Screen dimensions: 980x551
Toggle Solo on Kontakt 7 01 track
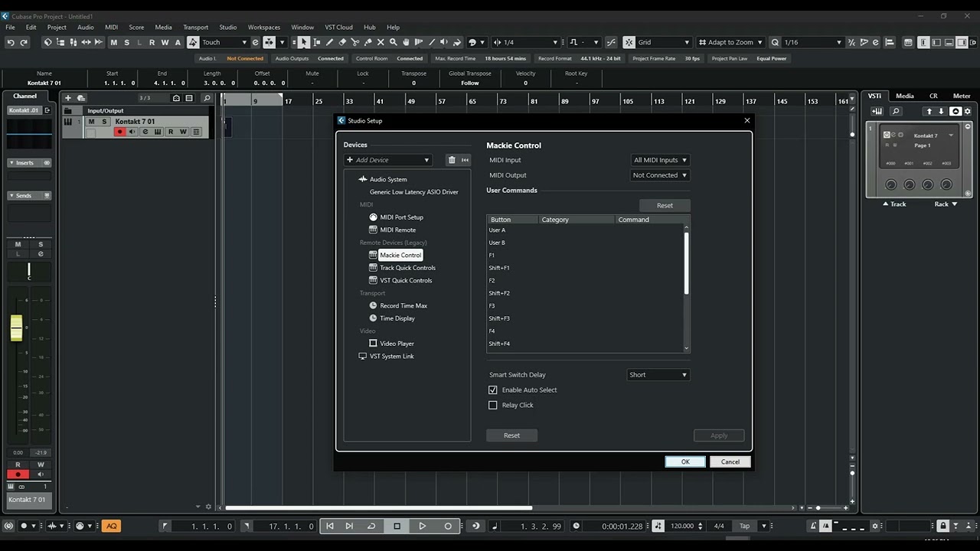pos(104,122)
